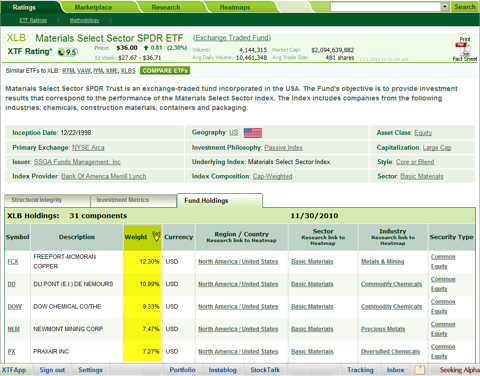Click the Security Type column header
The width and height of the screenshot is (480, 376).
[x=451, y=237]
